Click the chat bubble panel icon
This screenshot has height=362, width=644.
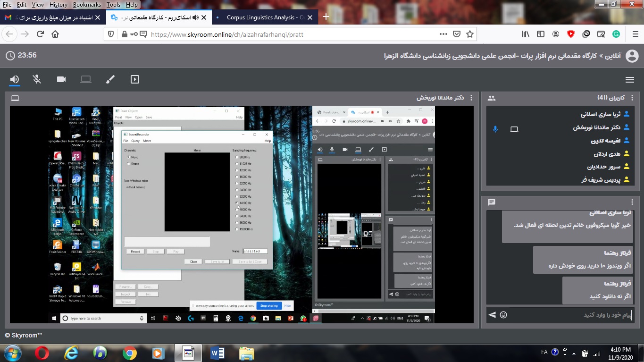click(492, 202)
